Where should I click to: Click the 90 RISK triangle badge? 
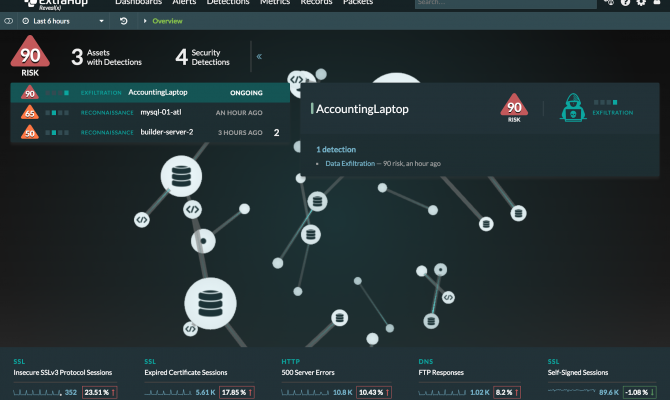pyautogui.click(x=30, y=56)
